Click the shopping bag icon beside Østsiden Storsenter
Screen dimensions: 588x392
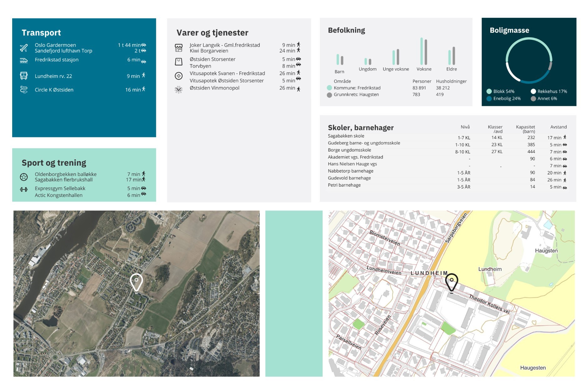[x=179, y=62]
